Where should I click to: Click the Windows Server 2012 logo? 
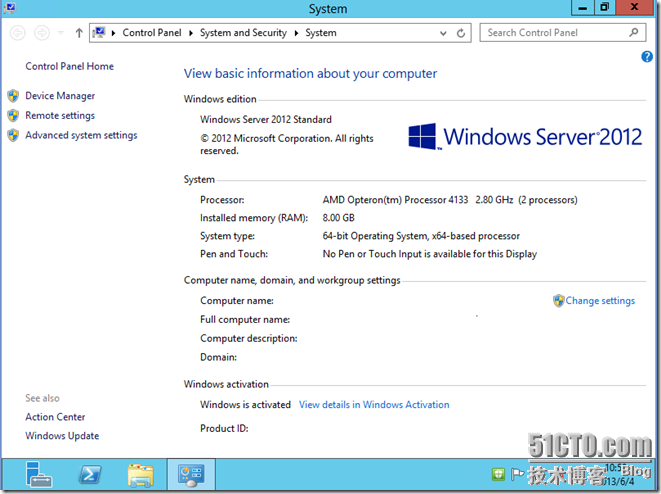pyautogui.click(x=525, y=137)
